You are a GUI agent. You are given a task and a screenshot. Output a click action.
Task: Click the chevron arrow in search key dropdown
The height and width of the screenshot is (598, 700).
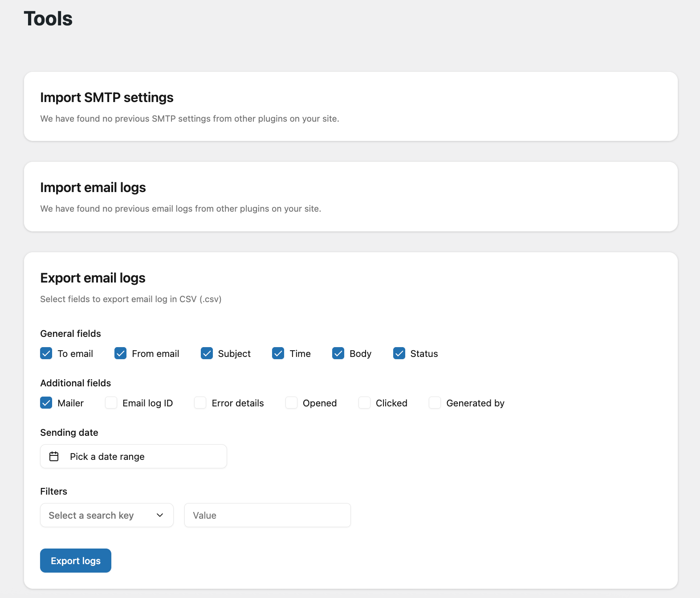point(160,515)
